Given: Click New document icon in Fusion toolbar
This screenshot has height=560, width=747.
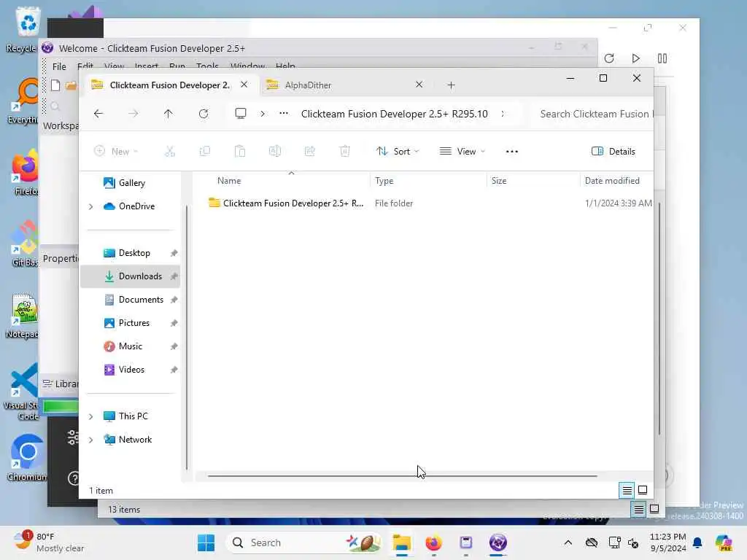Looking at the screenshot, I should [55, 85].
